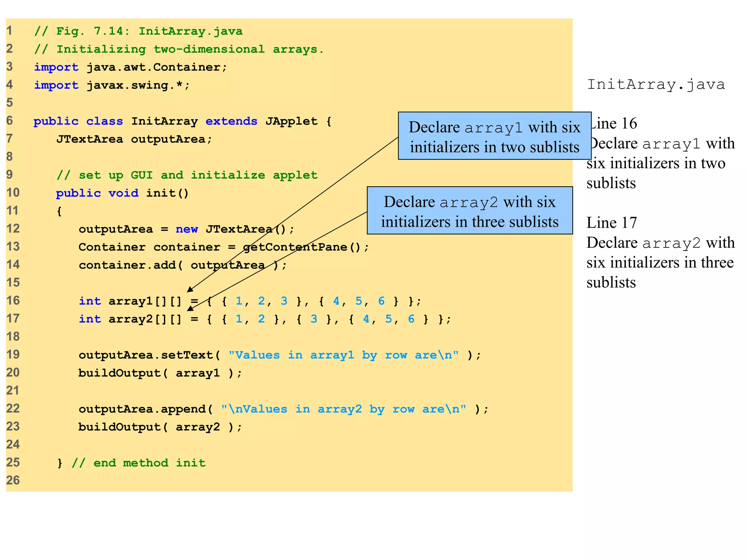747x560 pixels.
Task: Click the blue callout "Declare array1 with six initializers in two sublists"
Action: (495, 136)
